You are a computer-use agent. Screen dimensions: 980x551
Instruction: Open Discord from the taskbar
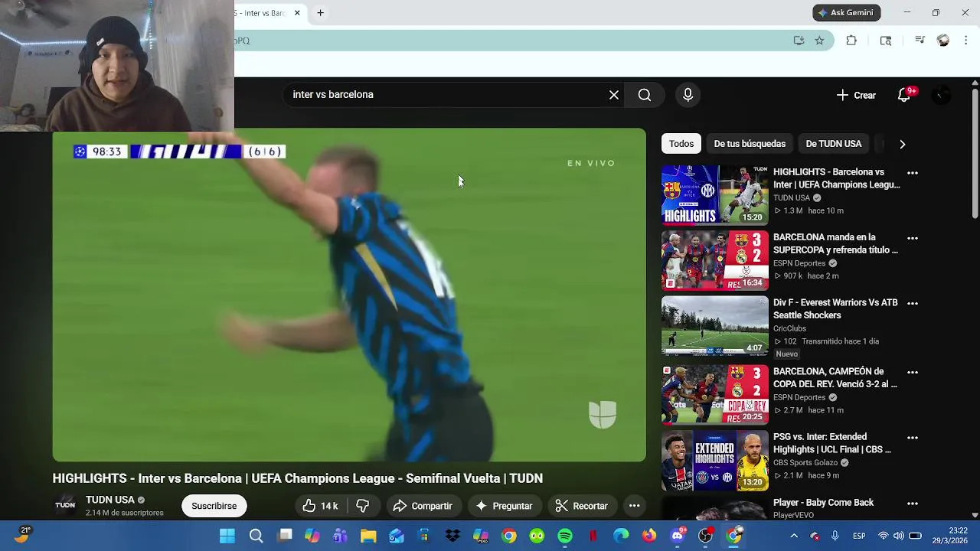pos(678,536)
